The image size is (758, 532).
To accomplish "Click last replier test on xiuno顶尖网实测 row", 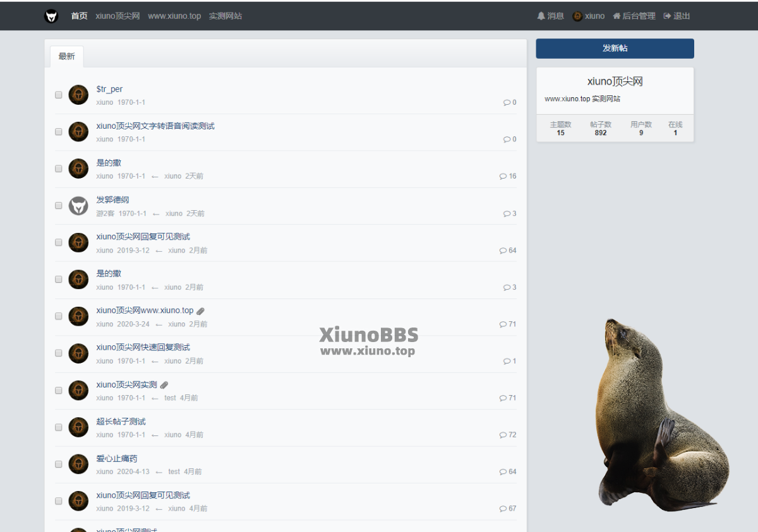I will [171, 398].
